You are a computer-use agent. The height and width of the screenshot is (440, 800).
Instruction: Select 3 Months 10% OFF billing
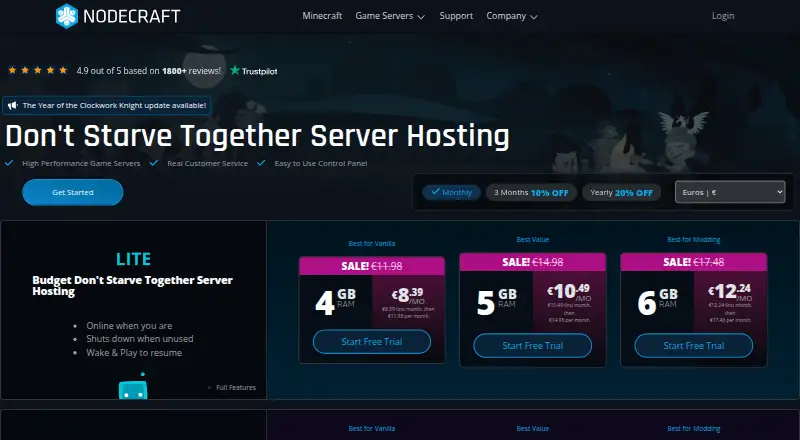pos(531,192)
